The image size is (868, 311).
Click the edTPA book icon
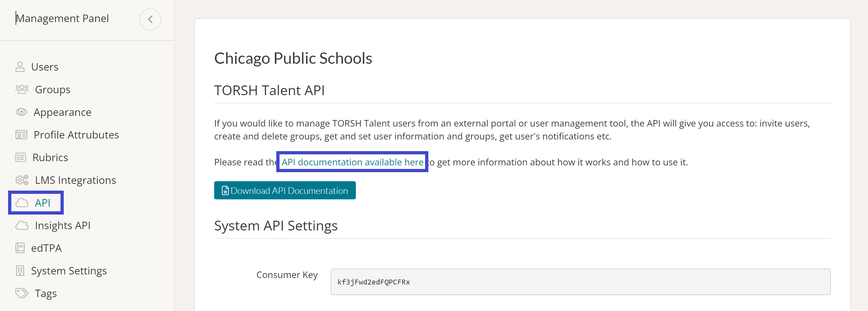click(x=20, y=248)
